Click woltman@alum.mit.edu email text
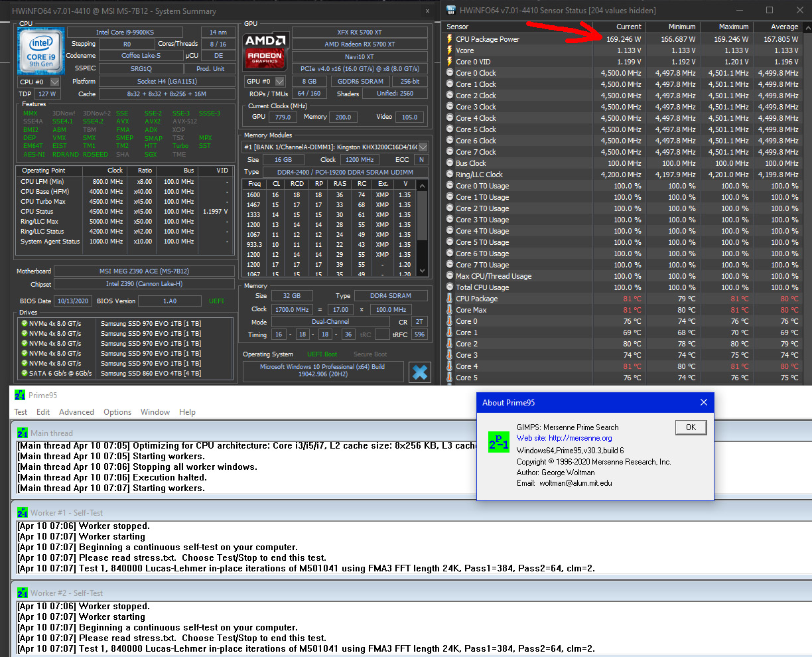The image size is (812, 657). 576,483
